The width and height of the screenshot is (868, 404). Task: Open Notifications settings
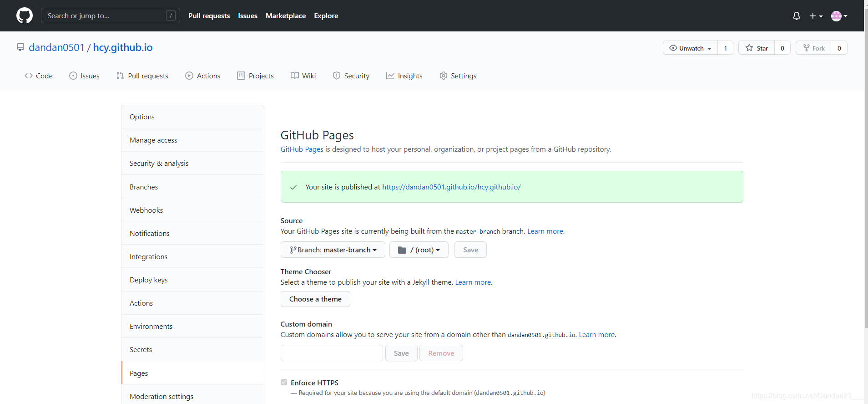pos(192,233)
